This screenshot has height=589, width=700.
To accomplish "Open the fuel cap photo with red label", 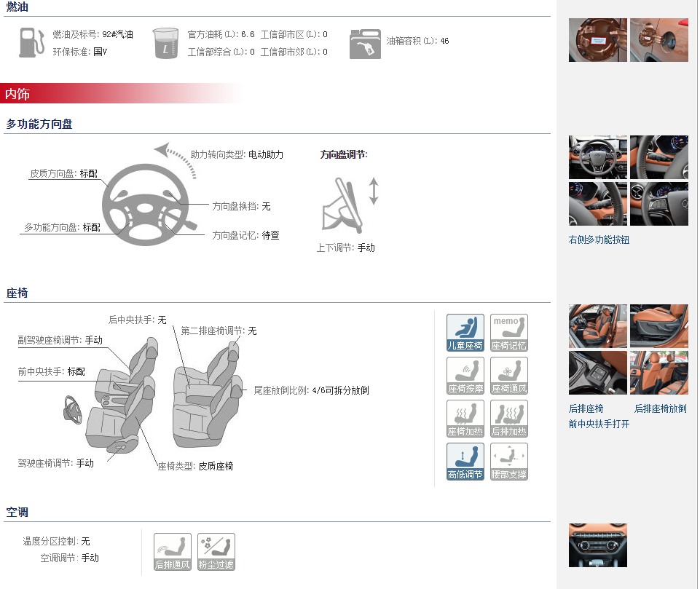I will [x=598, y=40].
